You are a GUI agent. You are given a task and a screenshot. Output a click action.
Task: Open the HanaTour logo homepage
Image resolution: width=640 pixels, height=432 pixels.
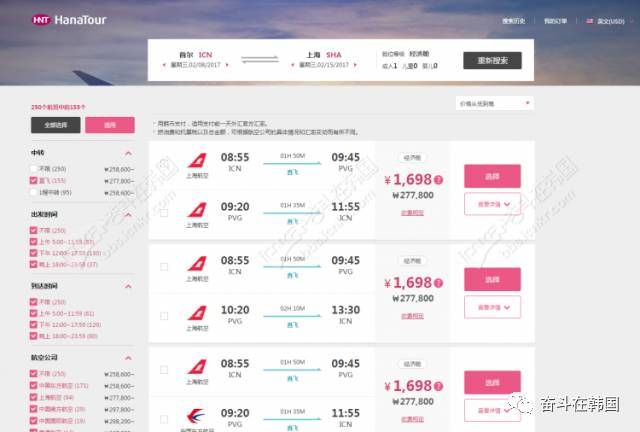click(x=69, y=20)
